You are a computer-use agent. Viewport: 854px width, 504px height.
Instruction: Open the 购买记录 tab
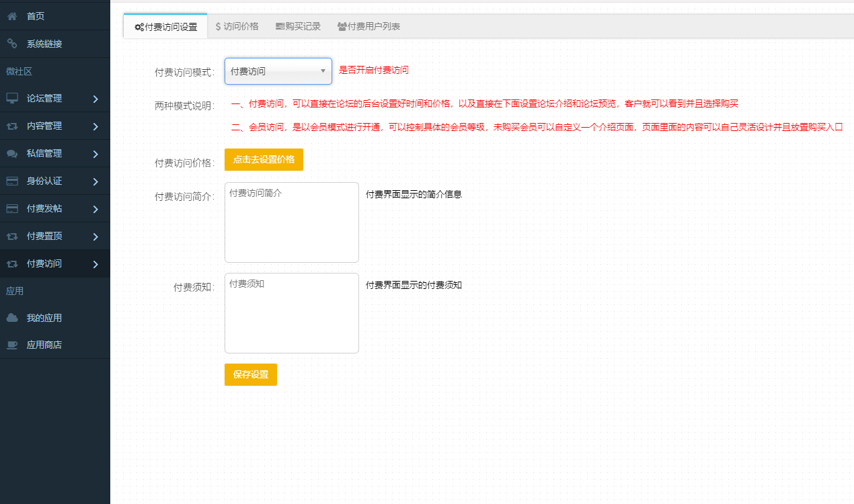(x=298, y=26)
